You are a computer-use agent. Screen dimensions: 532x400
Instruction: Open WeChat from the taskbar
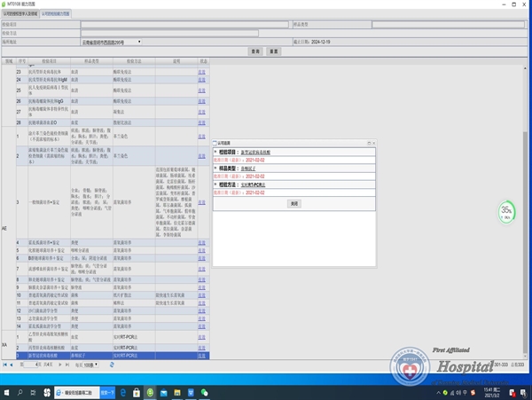point(204,393)
